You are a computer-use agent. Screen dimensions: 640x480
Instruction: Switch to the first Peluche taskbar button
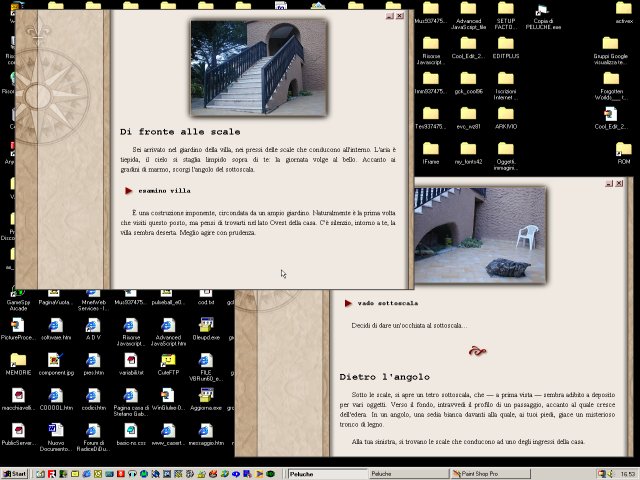327,474
